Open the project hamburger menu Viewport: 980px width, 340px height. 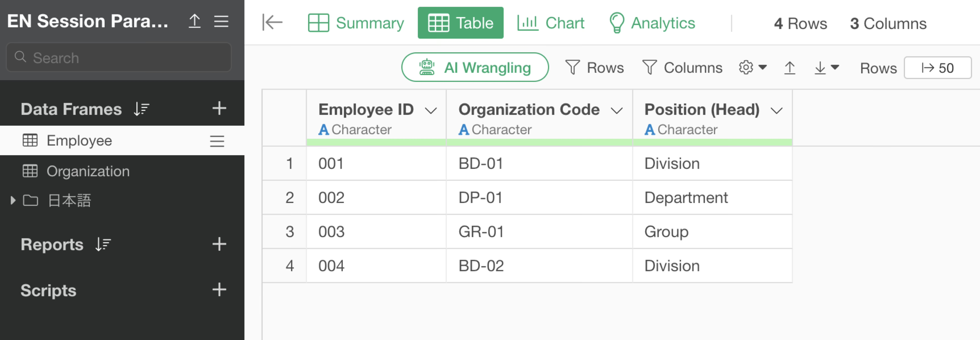click(221, 21)
